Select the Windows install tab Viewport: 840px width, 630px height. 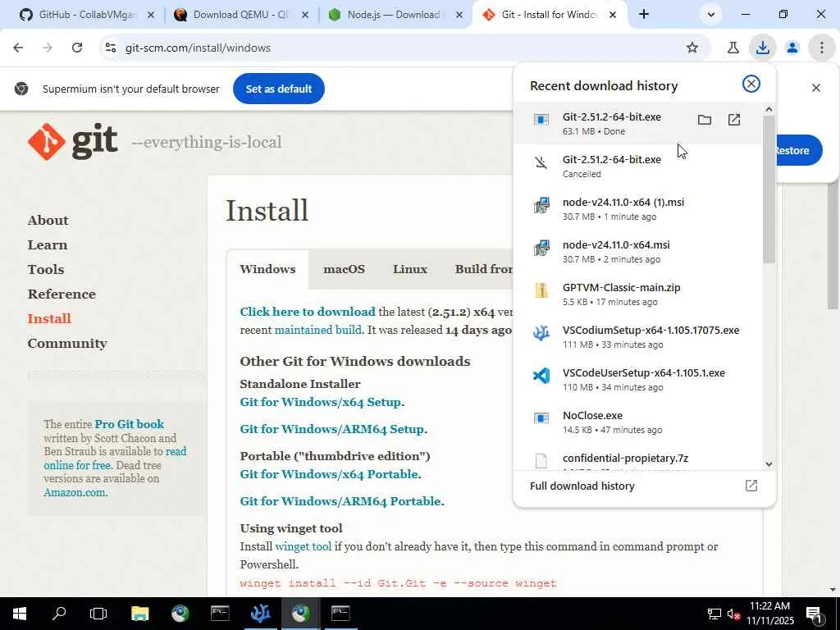point(267,269)
